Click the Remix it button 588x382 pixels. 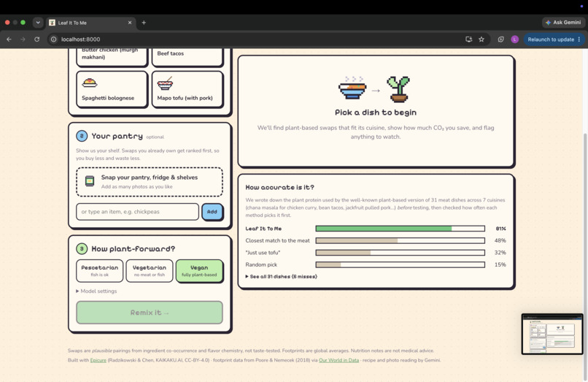(150, 313)
